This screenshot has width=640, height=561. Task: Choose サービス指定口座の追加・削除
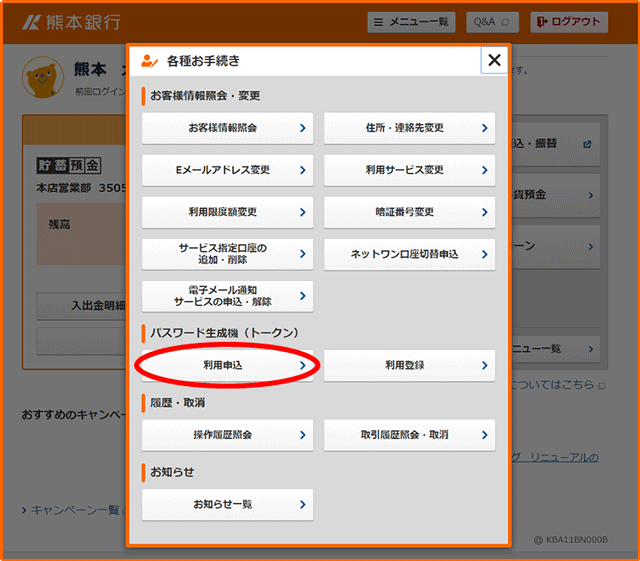coord(227,254)
